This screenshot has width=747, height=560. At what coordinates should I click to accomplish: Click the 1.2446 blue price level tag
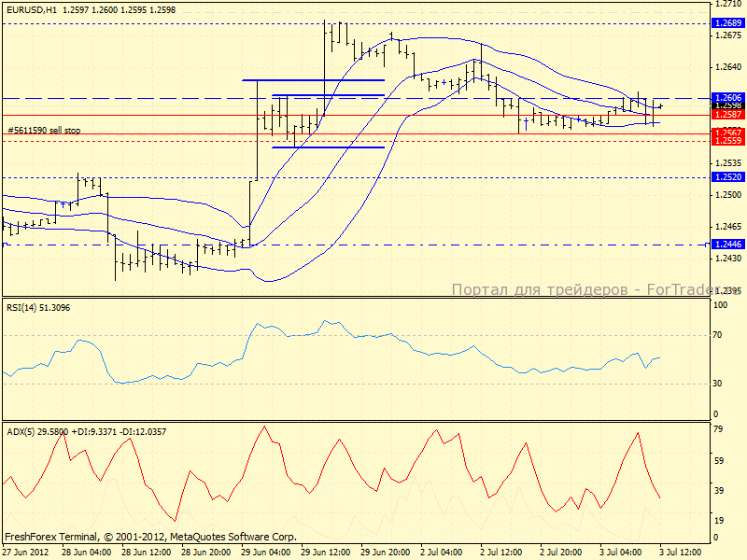pos(728,245)
